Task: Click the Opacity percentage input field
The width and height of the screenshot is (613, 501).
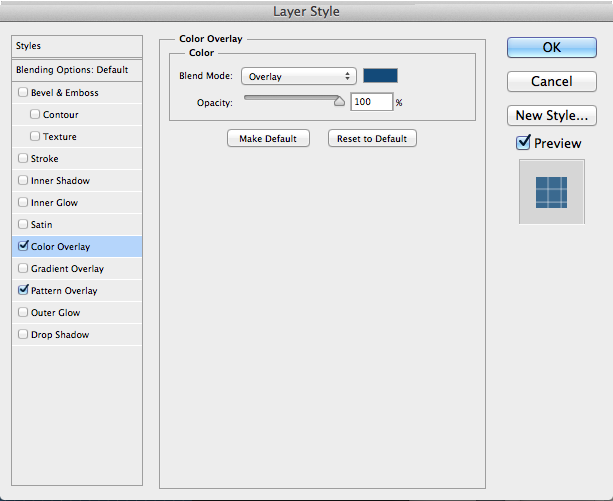Action: coord(371,102)
